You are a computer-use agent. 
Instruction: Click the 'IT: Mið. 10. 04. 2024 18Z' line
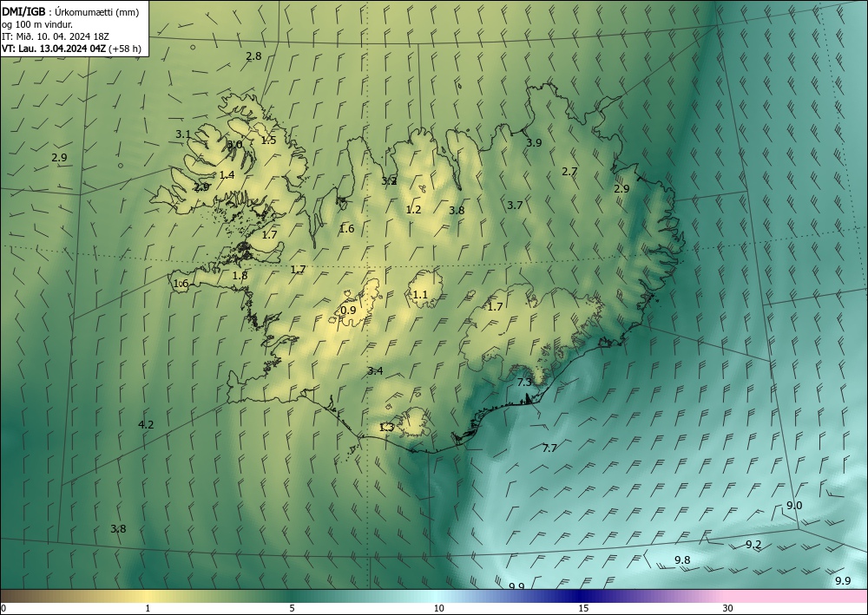coord(56,36)
